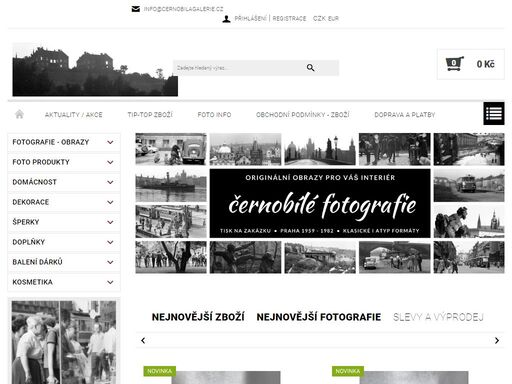Click the user profile icon
The image size is (512, 384).
click(226, 19)
